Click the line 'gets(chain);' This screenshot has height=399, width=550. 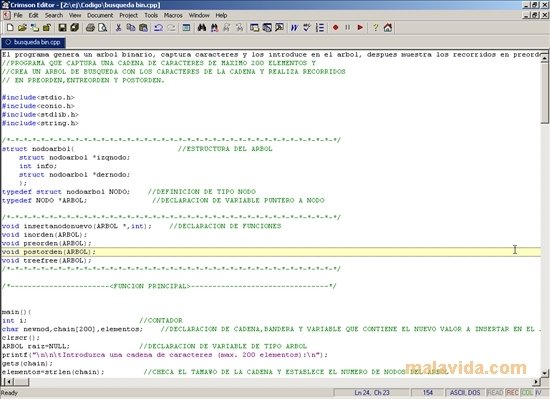[x=27, y=363]
